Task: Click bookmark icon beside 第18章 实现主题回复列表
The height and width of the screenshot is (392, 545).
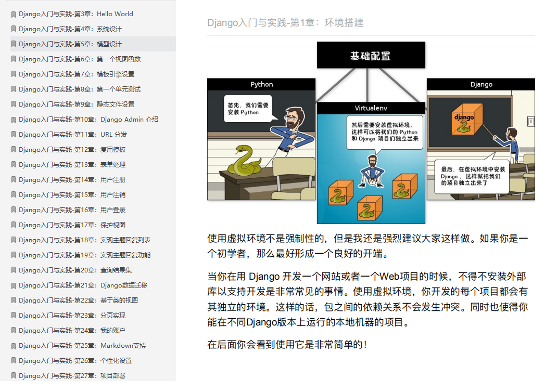Action: pyautogui.click(x=14, y=240)
